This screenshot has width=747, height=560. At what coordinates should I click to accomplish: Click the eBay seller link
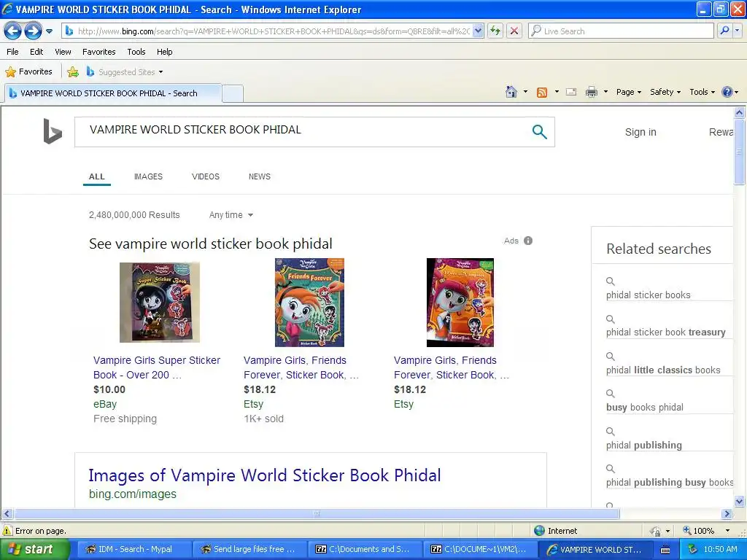tap(105, 404)
